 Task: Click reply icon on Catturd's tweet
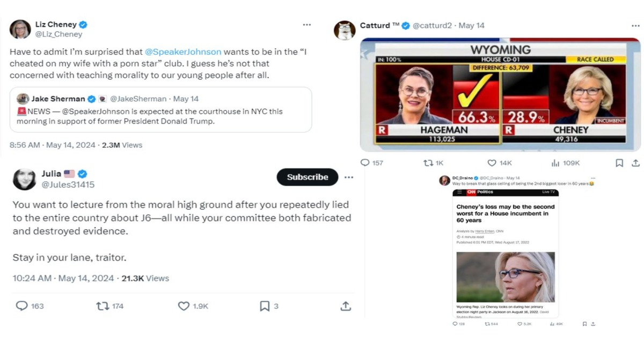pyautogui.click(x=365, y=163)
